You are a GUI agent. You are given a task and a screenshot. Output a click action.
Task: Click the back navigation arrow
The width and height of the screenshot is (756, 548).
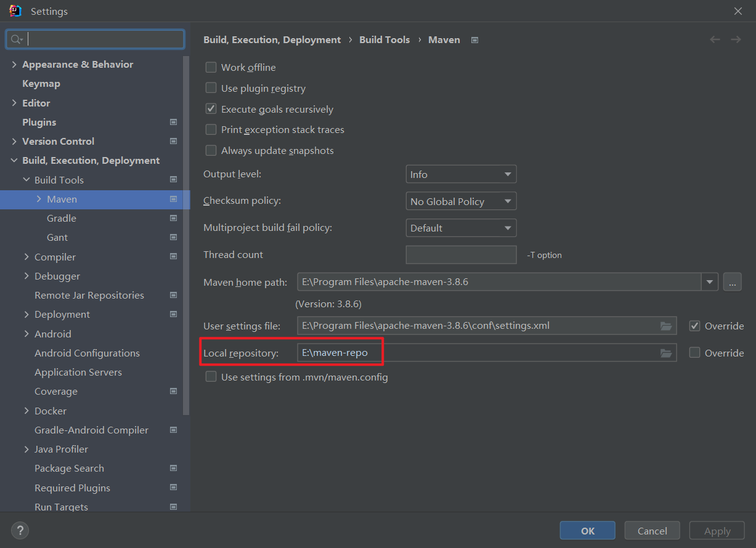(x=715, y=39)
